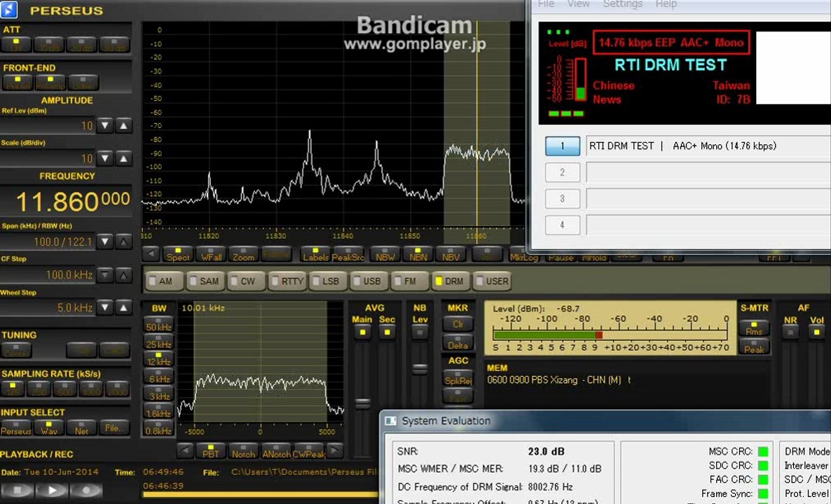The width and height of the screenshot is (831, 504).
Task: Increase Span/RBW with up arrow
Action: [x=123, y=242]
